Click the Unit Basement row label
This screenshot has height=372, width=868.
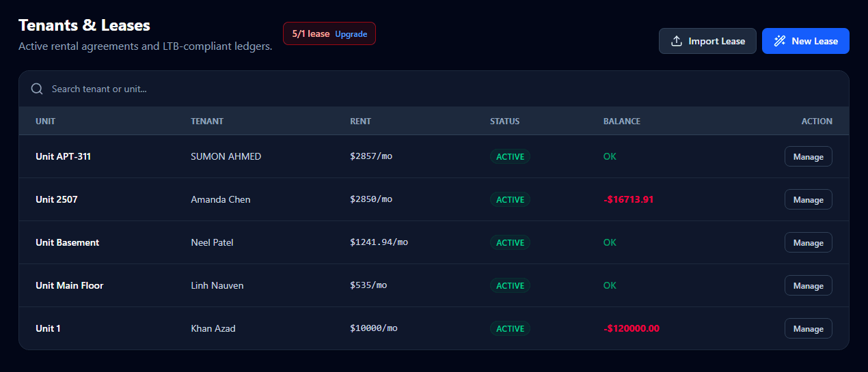[x=67, y=243]
